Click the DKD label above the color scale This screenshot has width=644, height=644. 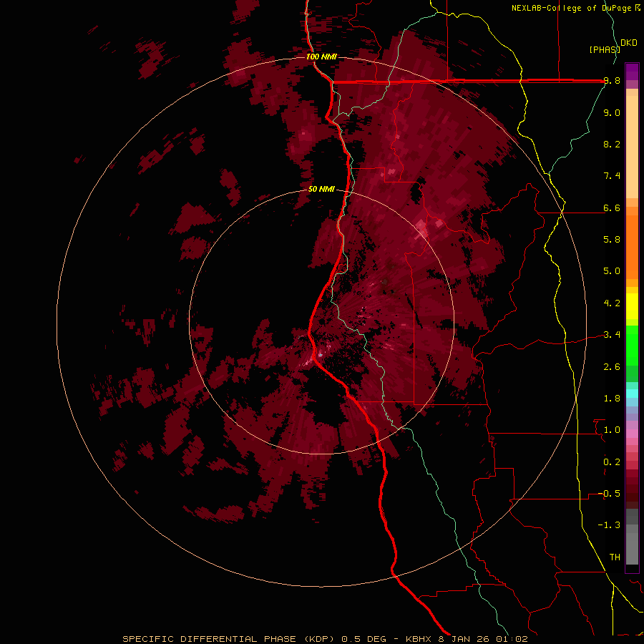point(629,43)
